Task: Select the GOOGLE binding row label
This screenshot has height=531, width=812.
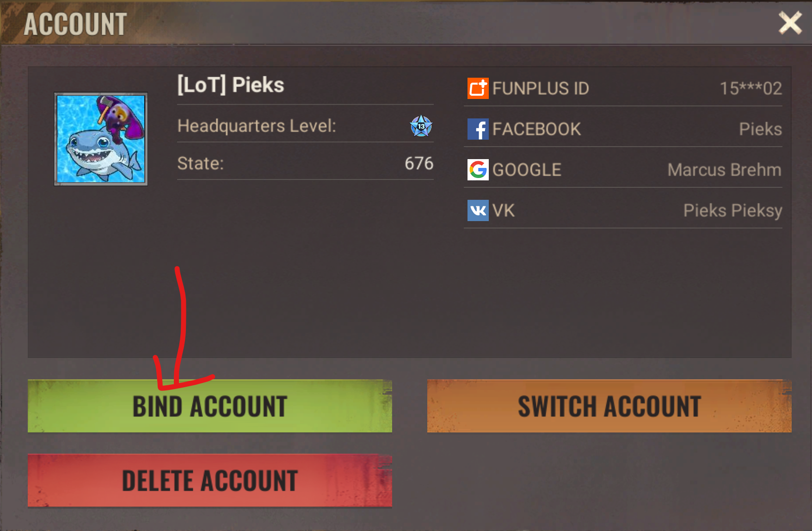Action: 527,170
